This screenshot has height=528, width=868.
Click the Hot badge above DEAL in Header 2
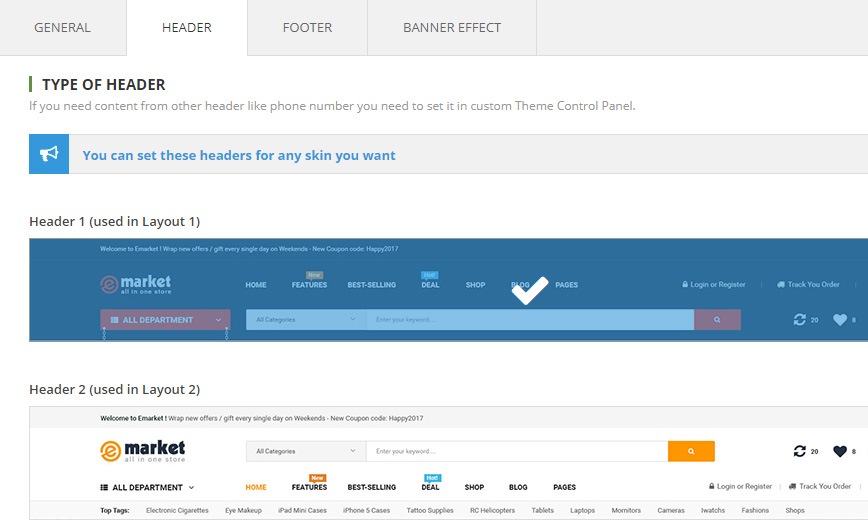coord(432,478)
